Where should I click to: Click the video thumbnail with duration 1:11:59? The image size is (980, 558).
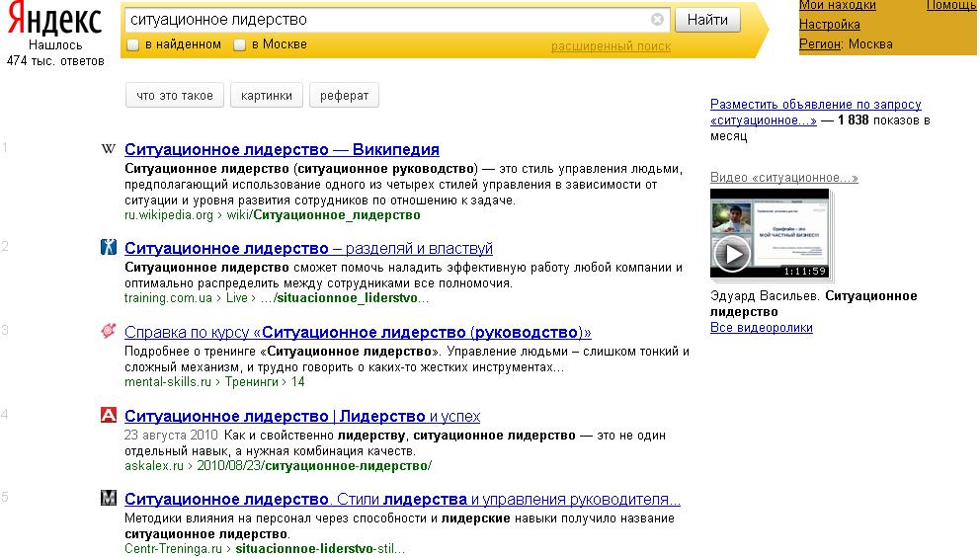(770, 233)
